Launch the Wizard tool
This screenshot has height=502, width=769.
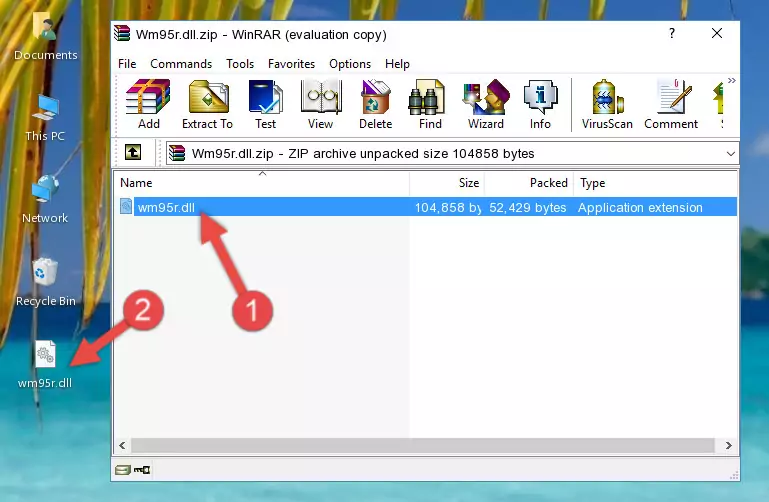[x=486, y=104]
